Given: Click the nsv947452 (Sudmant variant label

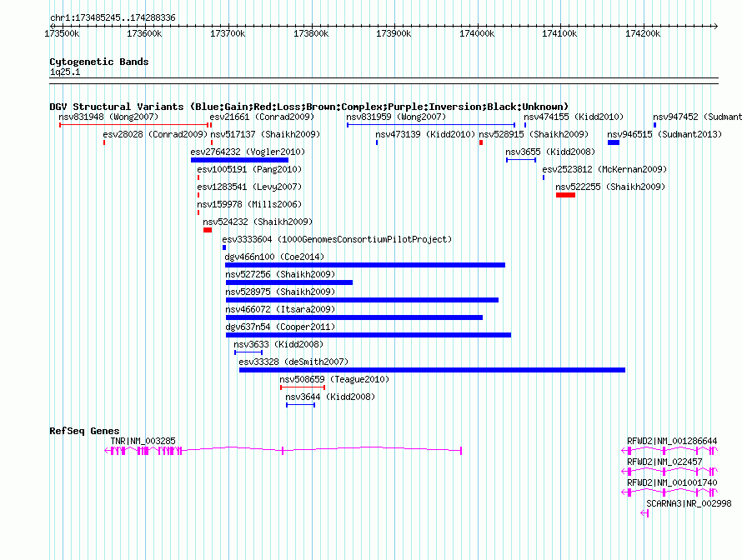Looking at the screenshot, I should pos(697,117).
